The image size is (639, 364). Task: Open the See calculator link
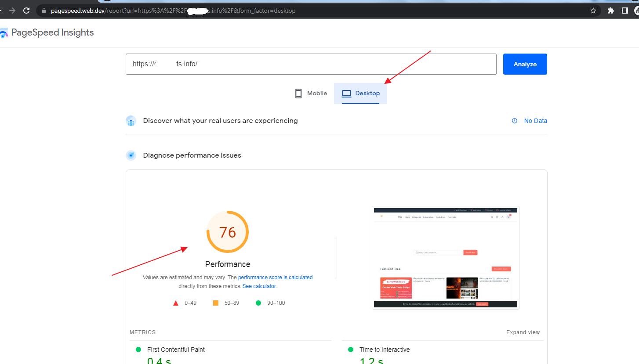click(x=259, y=286)
